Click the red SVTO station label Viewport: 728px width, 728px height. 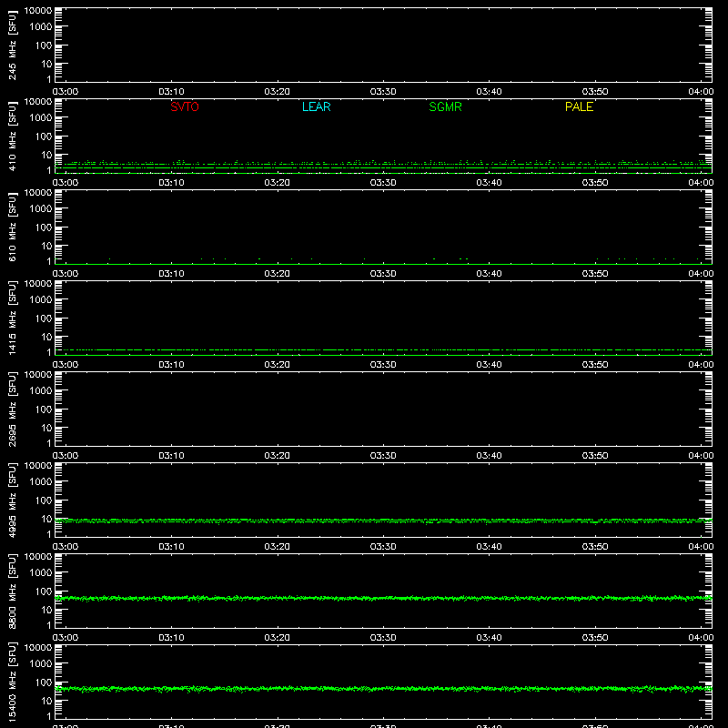point(185,106)
